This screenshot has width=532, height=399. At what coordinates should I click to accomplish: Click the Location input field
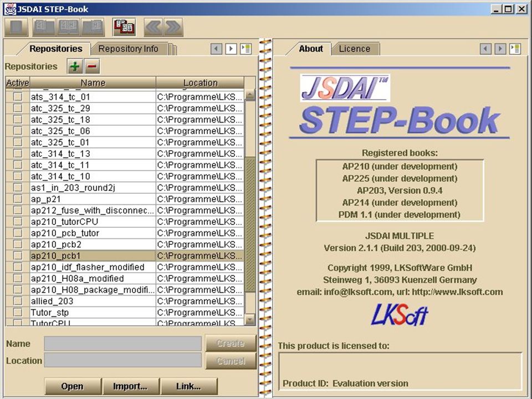click(122, 360)
